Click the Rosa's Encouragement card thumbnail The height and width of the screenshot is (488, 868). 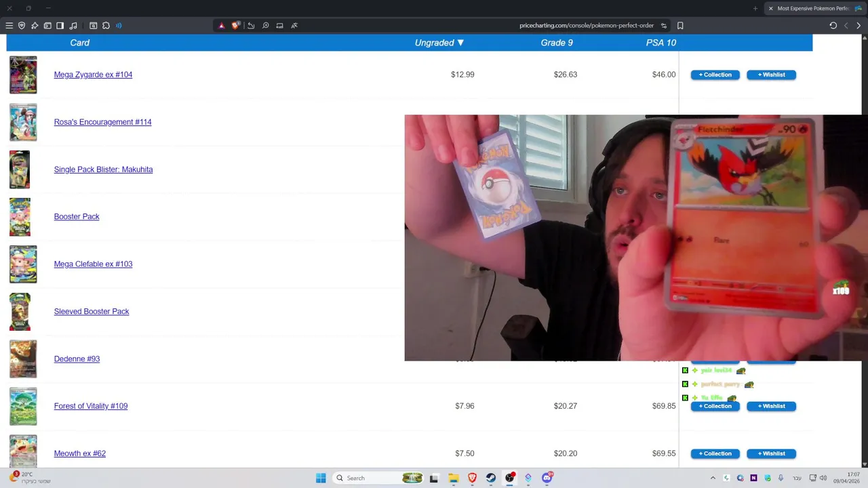23,122
